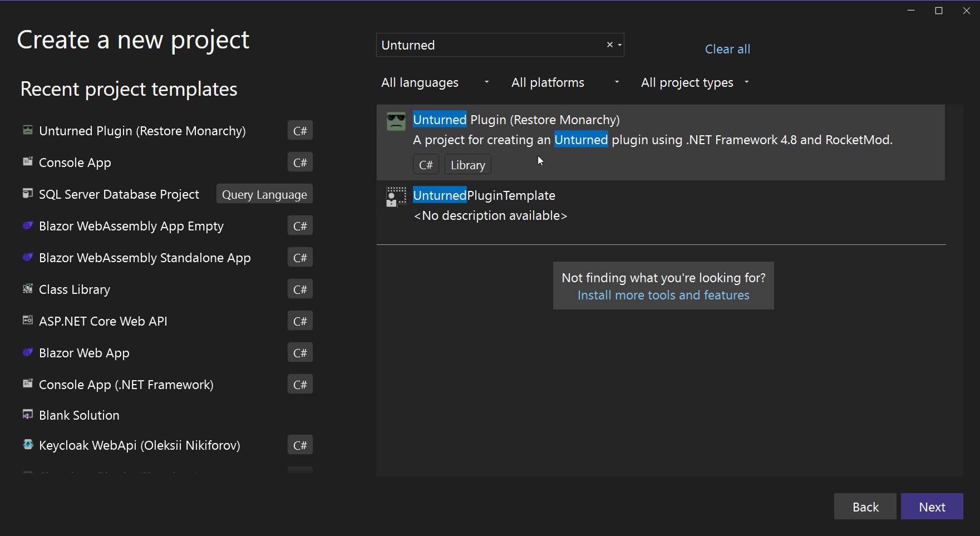Open Install more tools and features
Screen dimensions: 980x536
pyautogui.click(x=663, y=295)
